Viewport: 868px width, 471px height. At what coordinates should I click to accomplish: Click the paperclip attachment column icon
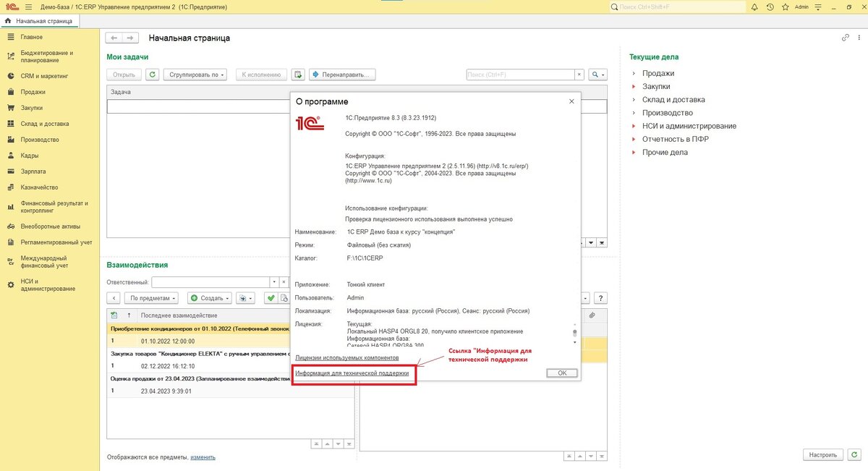coord(592,315)
